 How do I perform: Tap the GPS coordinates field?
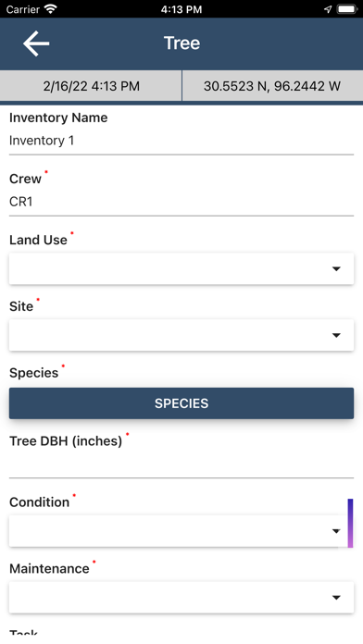click(x=272, y=86)
